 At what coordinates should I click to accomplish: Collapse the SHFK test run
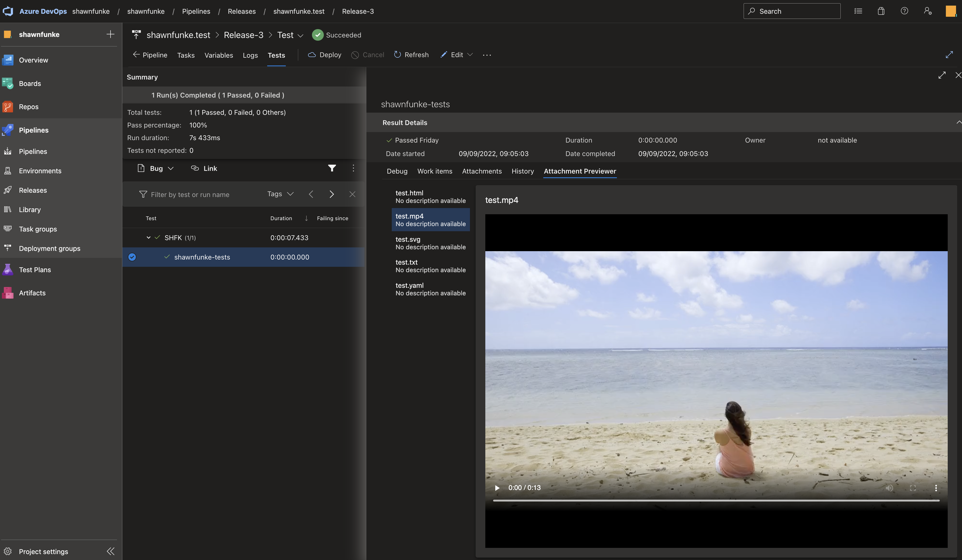pos(149,238)
